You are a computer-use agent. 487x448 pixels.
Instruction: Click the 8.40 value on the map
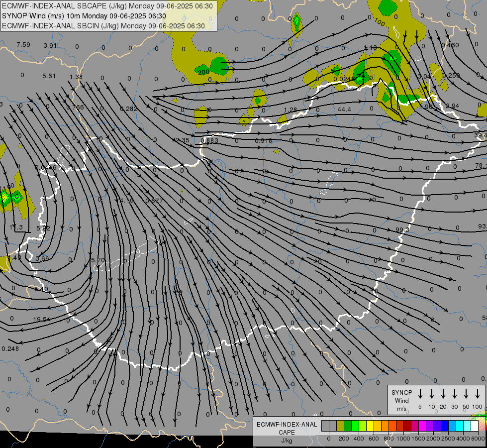coord(41,289)
